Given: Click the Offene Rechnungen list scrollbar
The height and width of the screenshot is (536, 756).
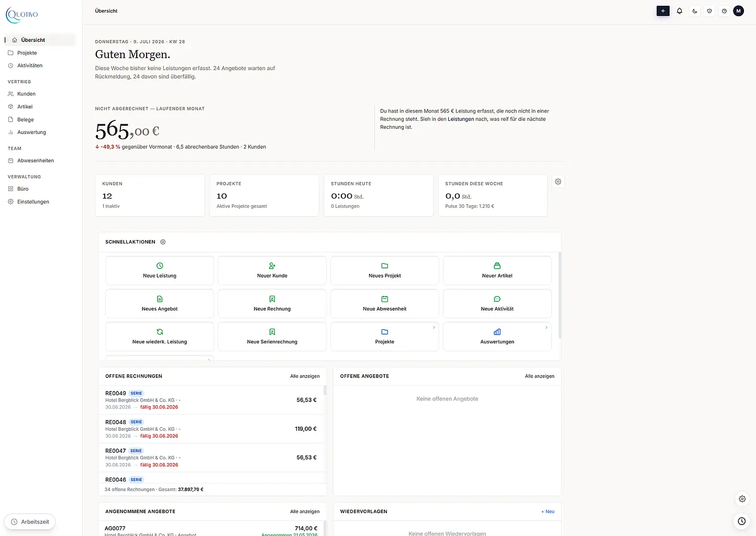Looking at the screenshot, I should (x=325, y=390).
